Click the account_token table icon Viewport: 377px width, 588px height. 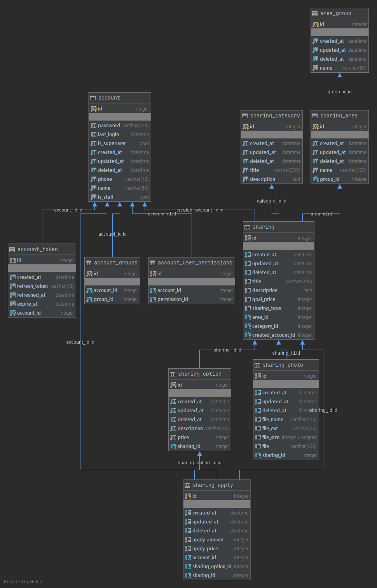12,250
